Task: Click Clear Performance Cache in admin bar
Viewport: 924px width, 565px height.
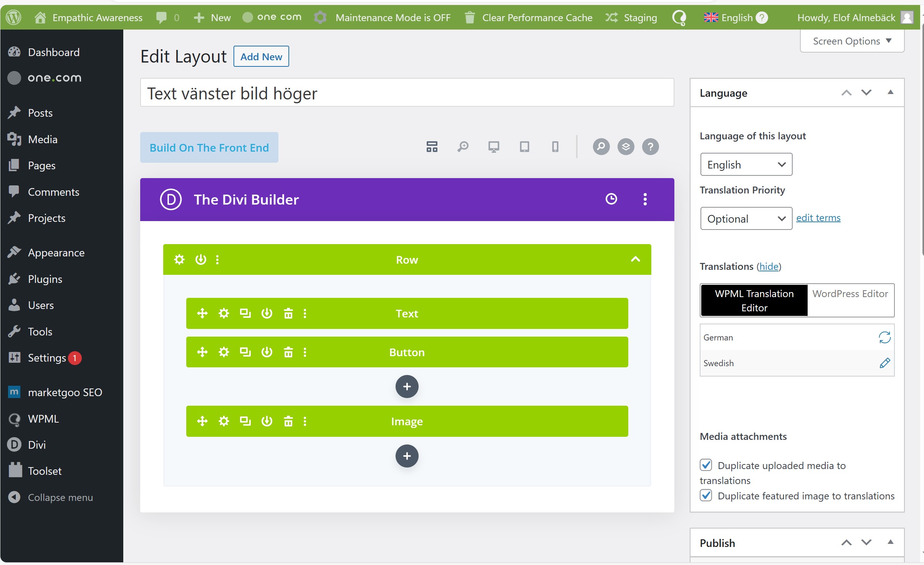Action: tap(528, 17)
